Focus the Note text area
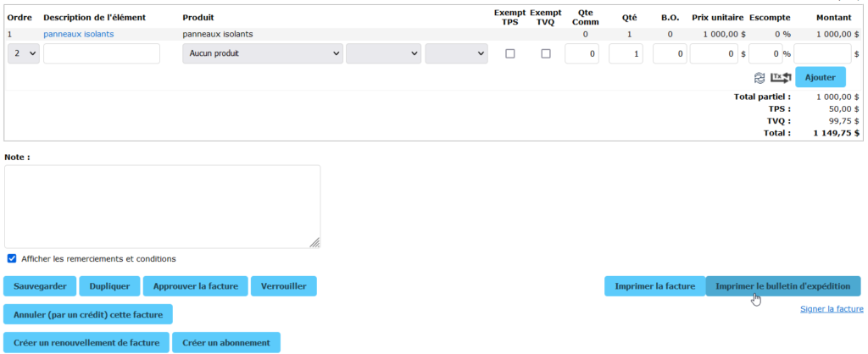The width and height of the screenshot is (868, 354). tap(163, 207)
